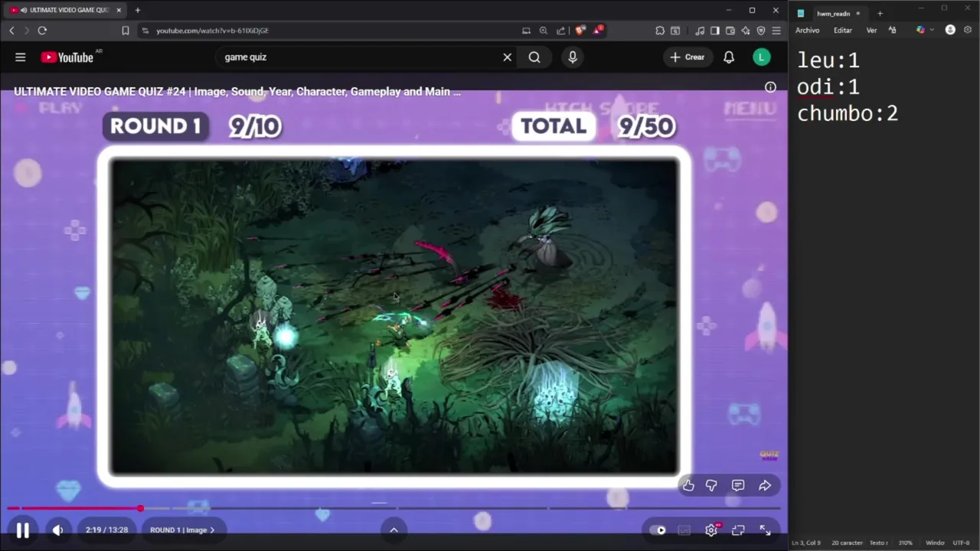Pause the YouTube video

pyautogui.click(x=22, y=530)
